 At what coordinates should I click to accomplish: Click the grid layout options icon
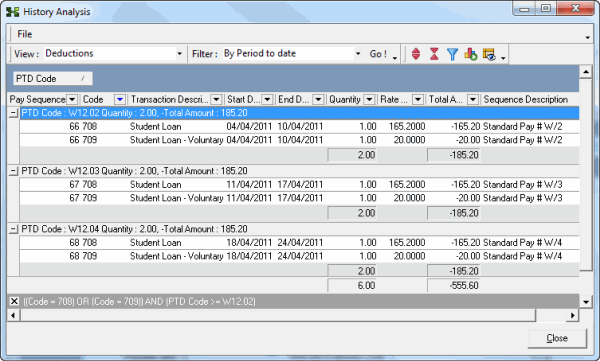click(x=489, y=54)
